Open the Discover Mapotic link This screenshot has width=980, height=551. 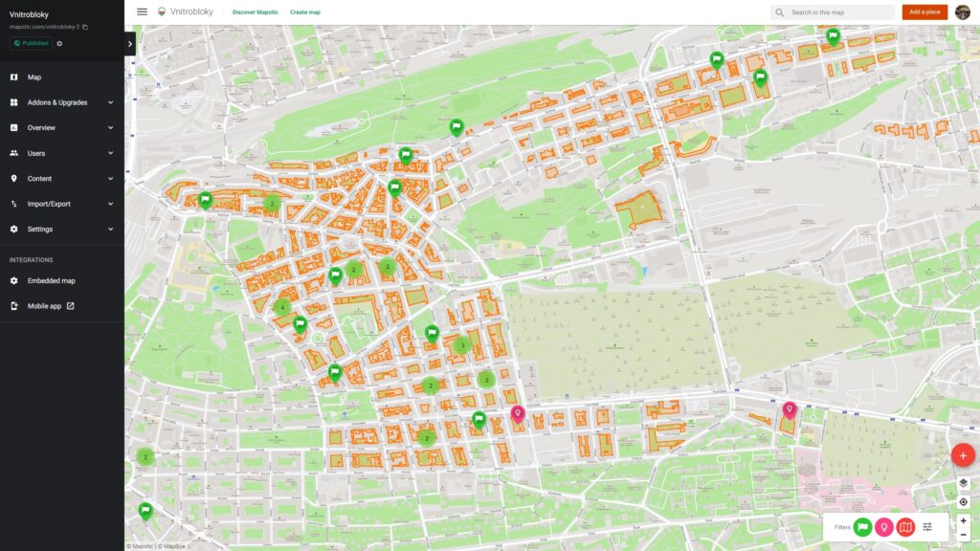point(255,12)
